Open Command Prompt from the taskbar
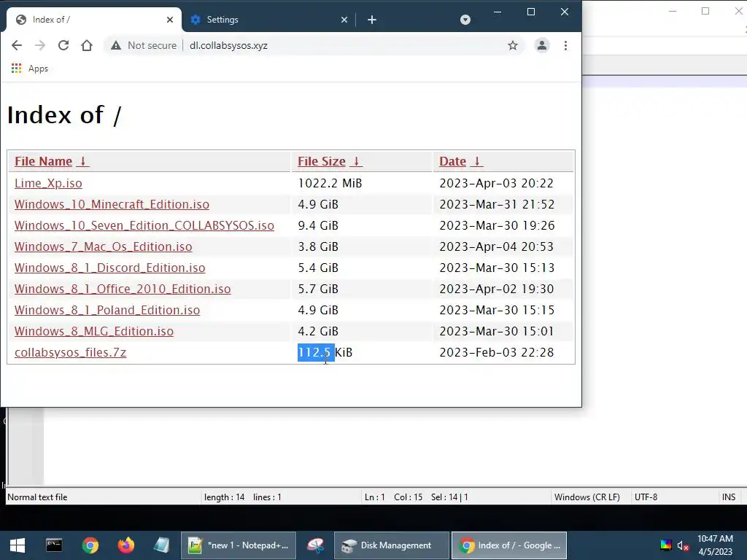This screenshot has width=747, height=560. [54, 545]
